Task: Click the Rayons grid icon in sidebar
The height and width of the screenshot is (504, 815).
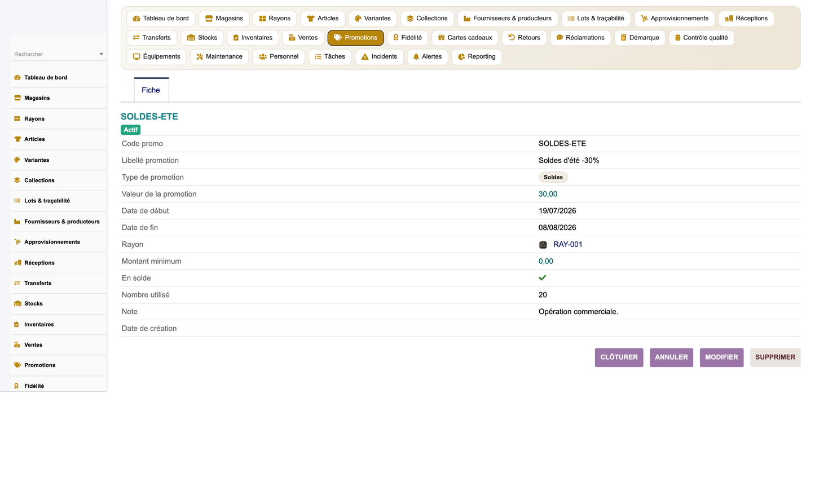Action: tap(17, 119)
